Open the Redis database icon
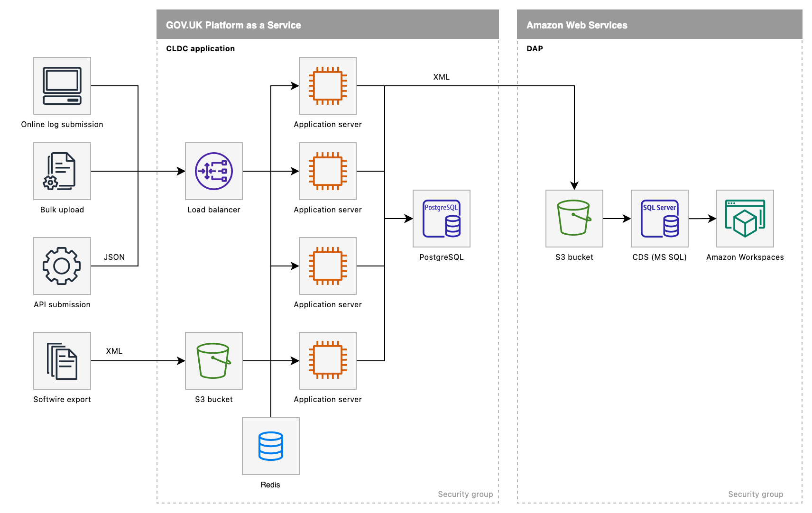 270,446
